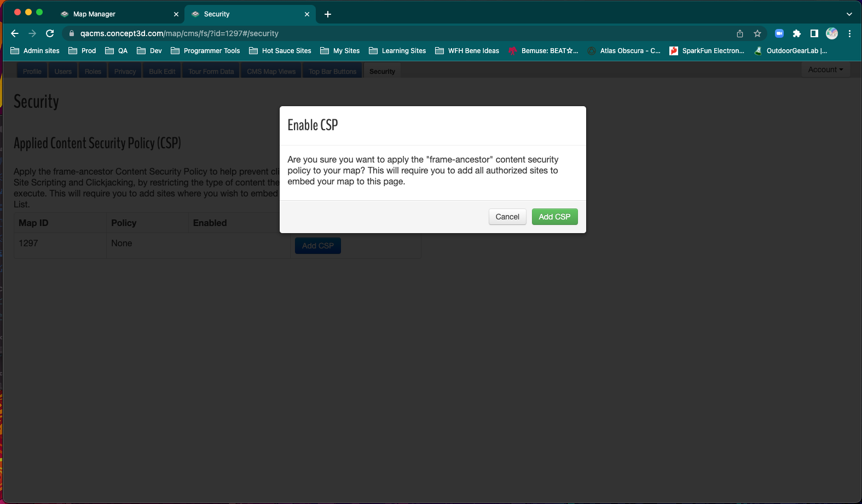Viewport: 862px width, 504px height.
Task: Click the share page icon in address bar
Action: [x=740, y=33]
